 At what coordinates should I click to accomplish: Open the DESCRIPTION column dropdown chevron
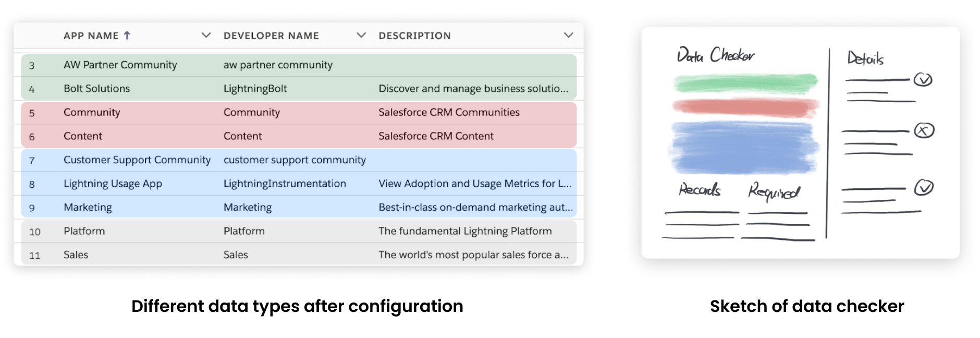pyautogui.click(x=568, y=35)
